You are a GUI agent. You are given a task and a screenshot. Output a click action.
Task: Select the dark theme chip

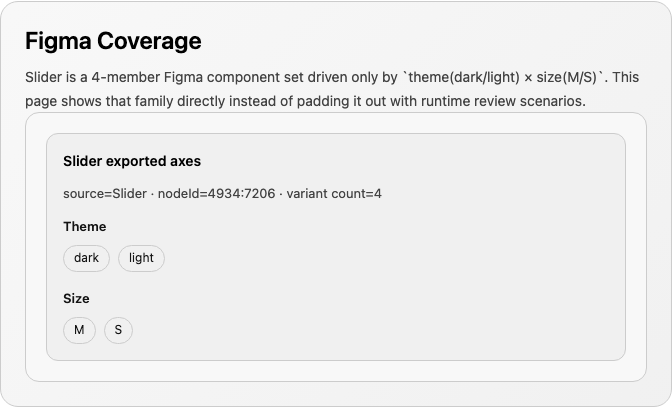[86, 258]
